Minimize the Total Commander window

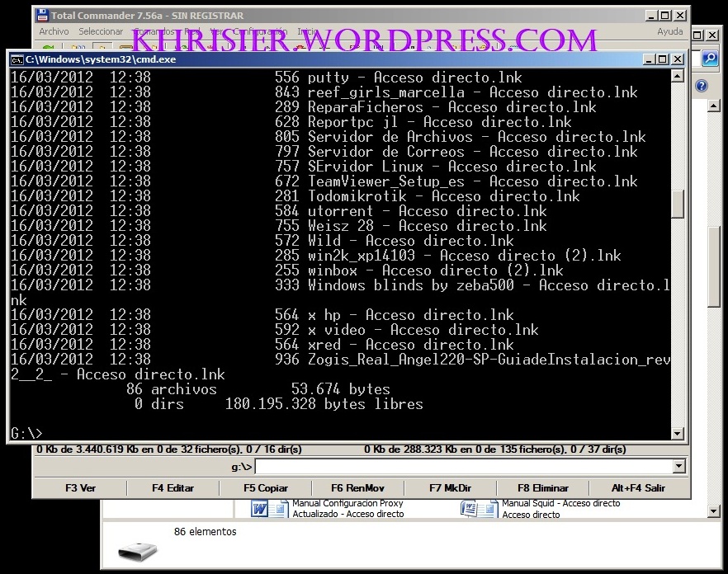[x=652, y=16]
